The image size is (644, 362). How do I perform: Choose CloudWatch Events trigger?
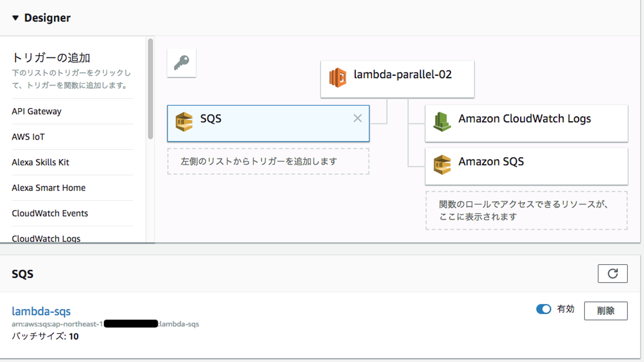[50, 213]
